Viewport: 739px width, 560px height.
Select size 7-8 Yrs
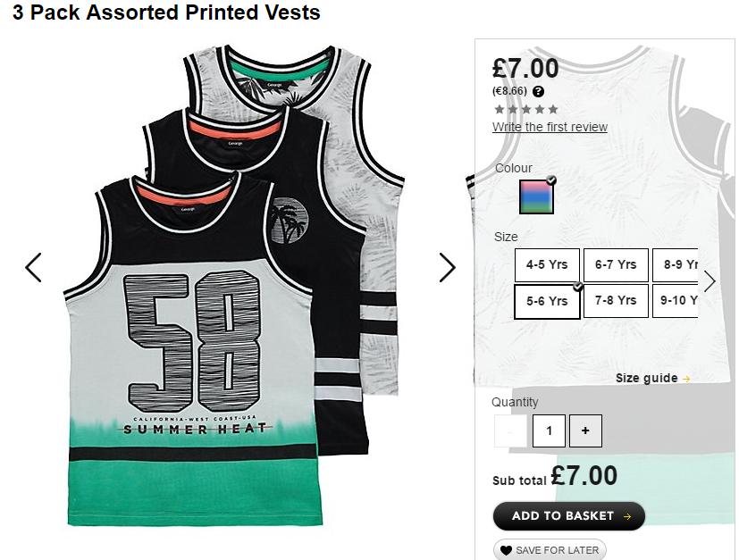(x=616, y=300)
